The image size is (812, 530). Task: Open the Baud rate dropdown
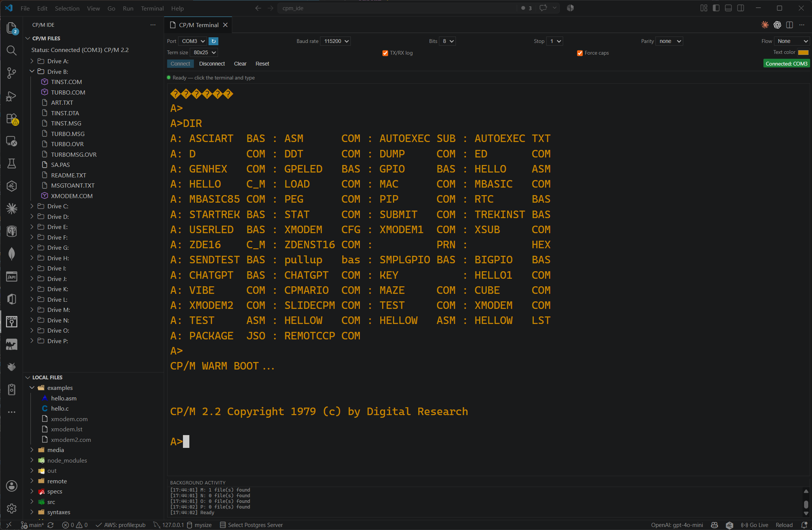[335, 41]
